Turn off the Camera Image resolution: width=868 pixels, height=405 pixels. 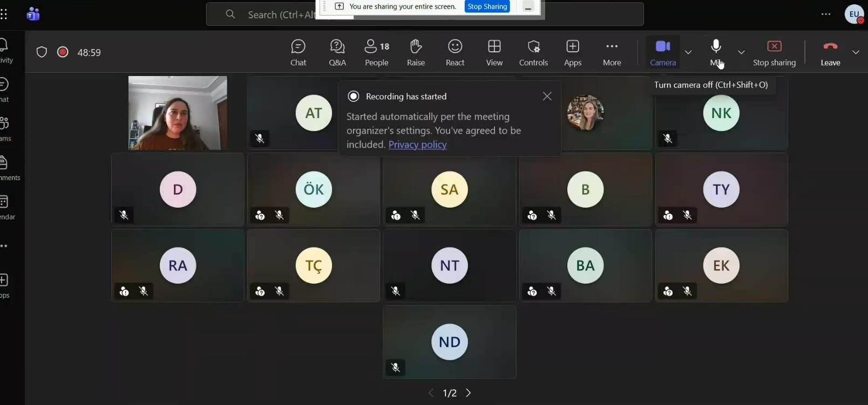click(663, 53)
